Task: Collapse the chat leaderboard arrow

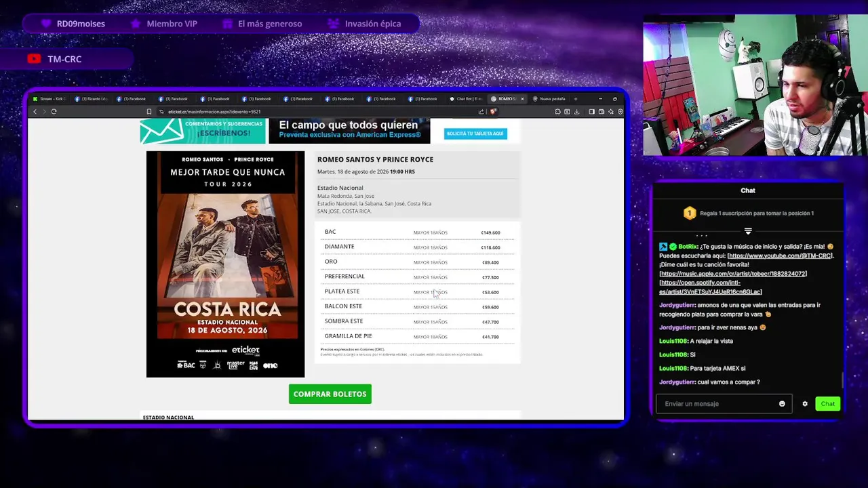Action: point(748,231)
